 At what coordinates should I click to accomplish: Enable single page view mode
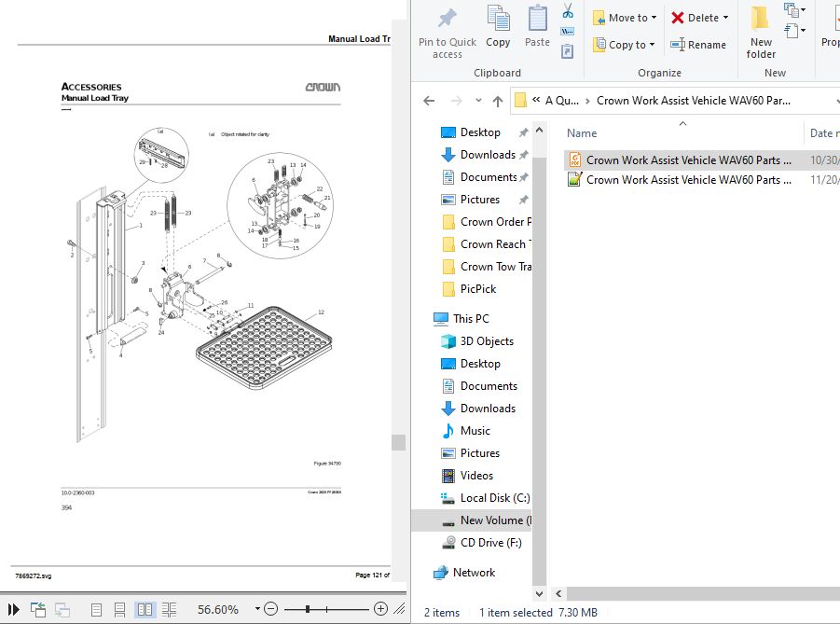click(96, 609)
